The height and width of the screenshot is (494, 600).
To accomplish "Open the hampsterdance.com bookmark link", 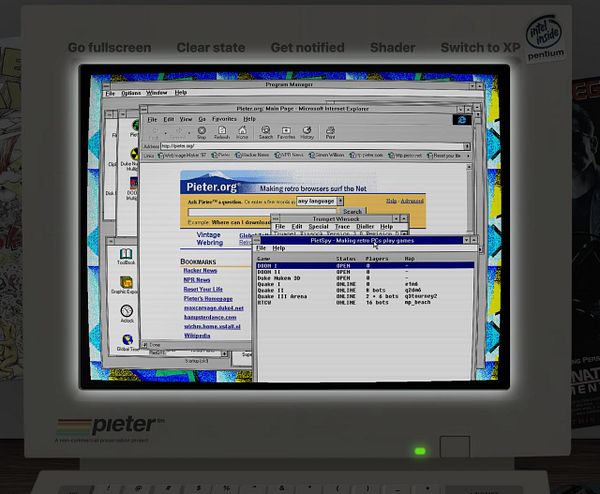I will click(x=210, y=317).
